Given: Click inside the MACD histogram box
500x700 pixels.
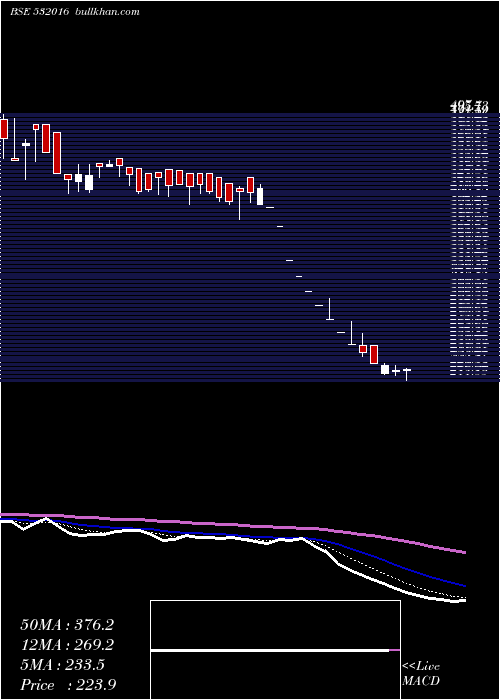Looking at the screenshot, I should [275, 650].
